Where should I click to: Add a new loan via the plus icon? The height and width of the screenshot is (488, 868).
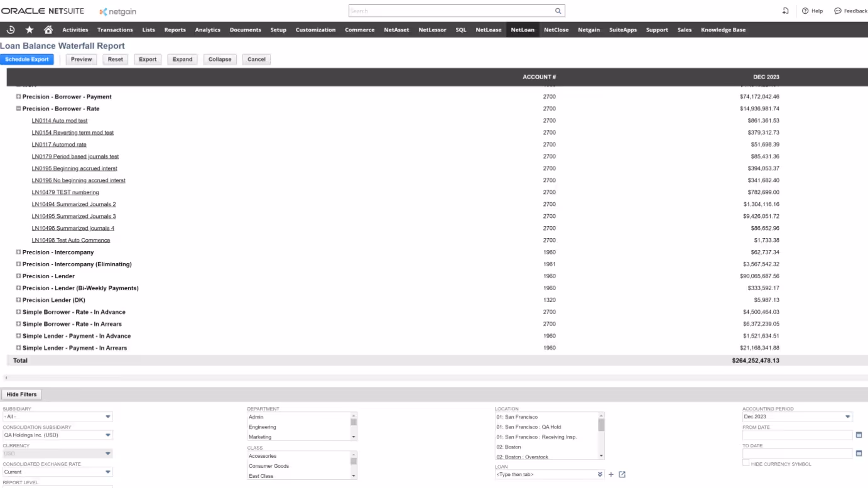coord(610,474)
